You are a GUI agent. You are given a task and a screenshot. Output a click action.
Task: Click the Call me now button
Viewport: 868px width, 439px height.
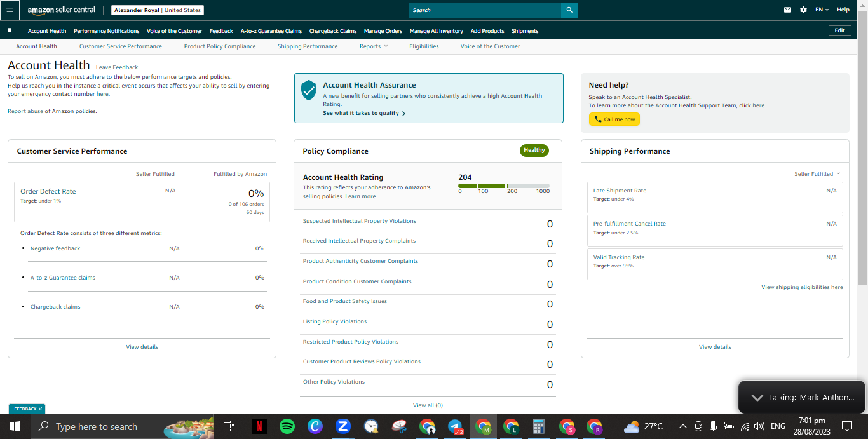[x=614, y=119]
